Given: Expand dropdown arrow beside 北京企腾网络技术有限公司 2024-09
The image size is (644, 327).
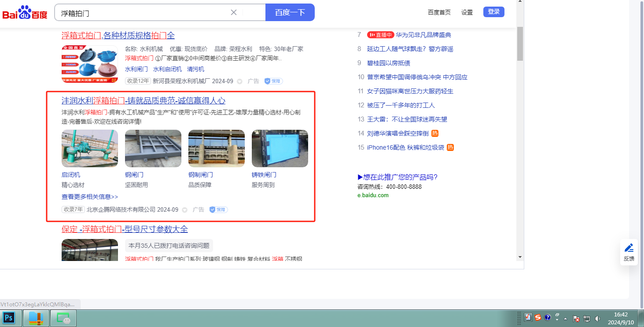Looking at the screenshot, I should pyautogui.click(x=184, y=210).
